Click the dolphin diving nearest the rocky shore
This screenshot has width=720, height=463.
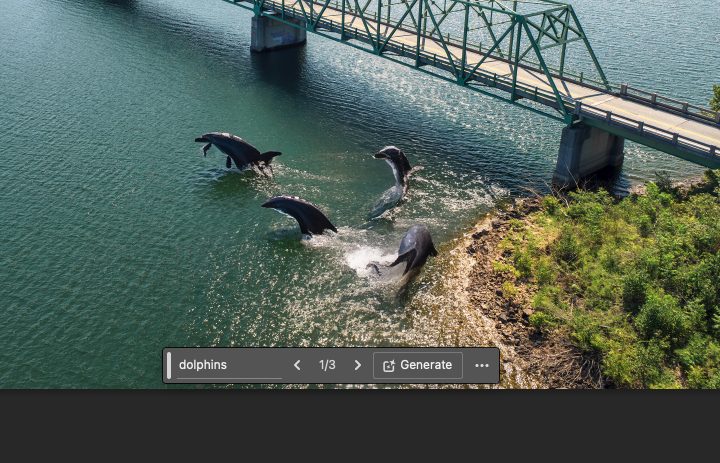[x=413, y=250]
